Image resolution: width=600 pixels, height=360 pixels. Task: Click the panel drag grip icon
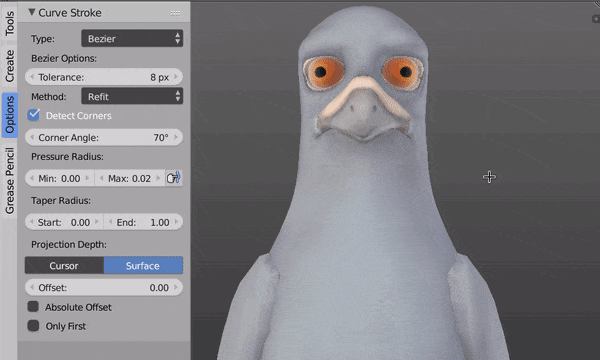[x=175, y=13]
